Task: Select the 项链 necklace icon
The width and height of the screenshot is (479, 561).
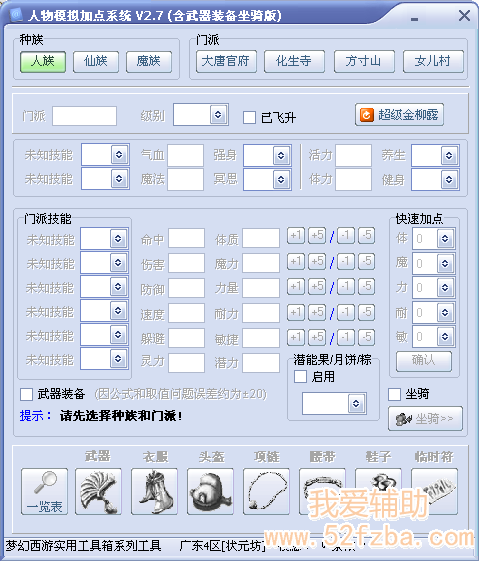Action: click(x=266, y=491)
